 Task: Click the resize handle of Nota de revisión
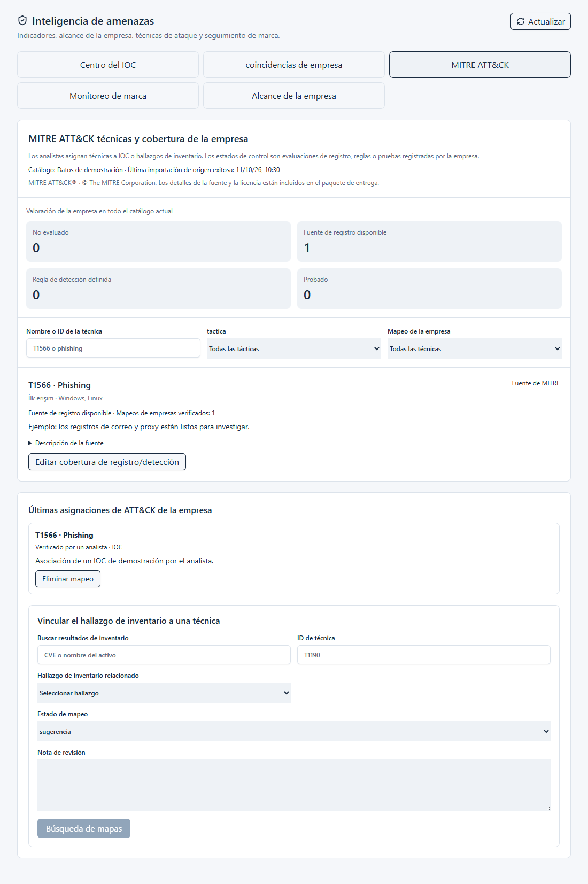[x=548, y=808]
